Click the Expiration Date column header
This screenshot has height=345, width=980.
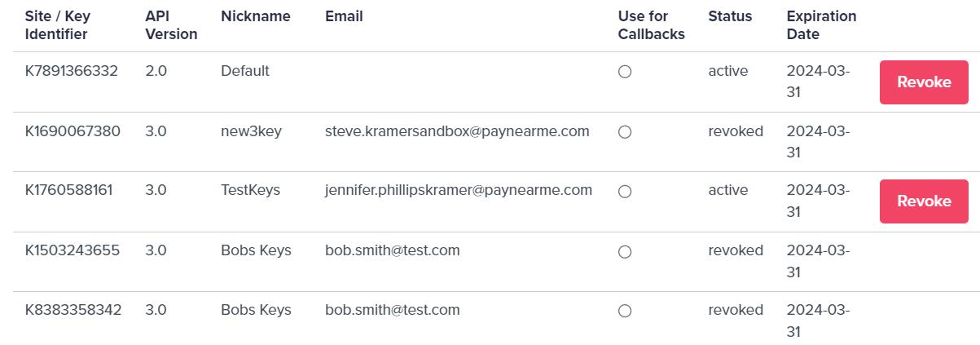821,25
